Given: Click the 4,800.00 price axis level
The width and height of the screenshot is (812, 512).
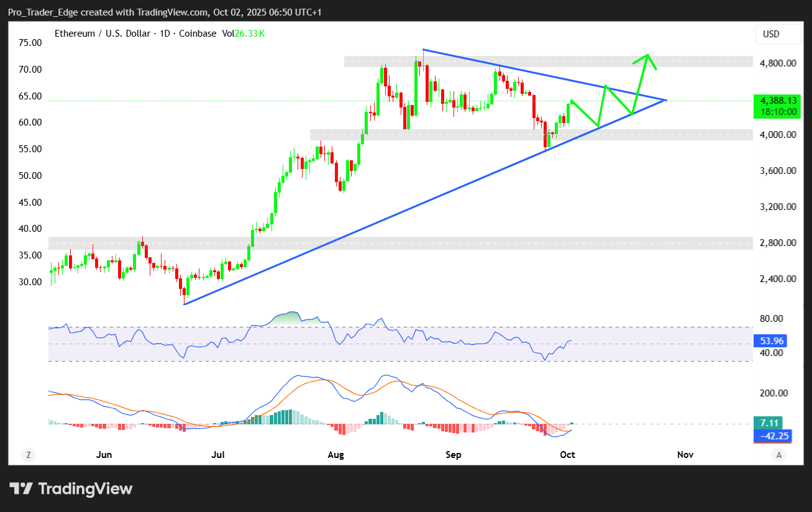Looking at the screenshot, I should [x=777, y=63].
